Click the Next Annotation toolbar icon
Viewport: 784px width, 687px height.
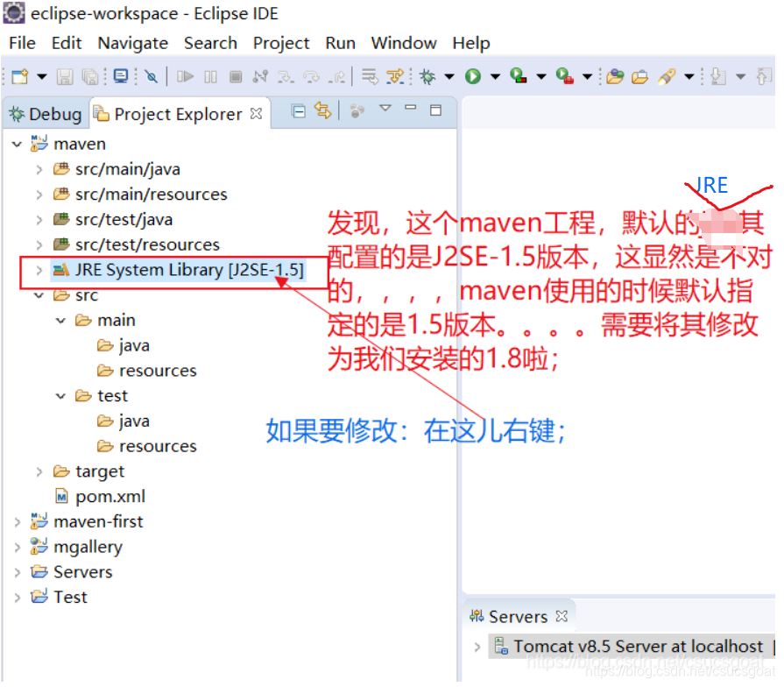(x=718, y=76)
